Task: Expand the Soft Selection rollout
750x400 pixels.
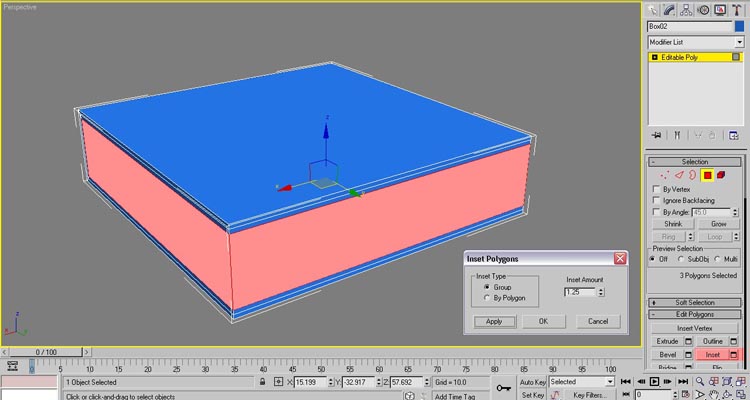Action: coord(695,301)
